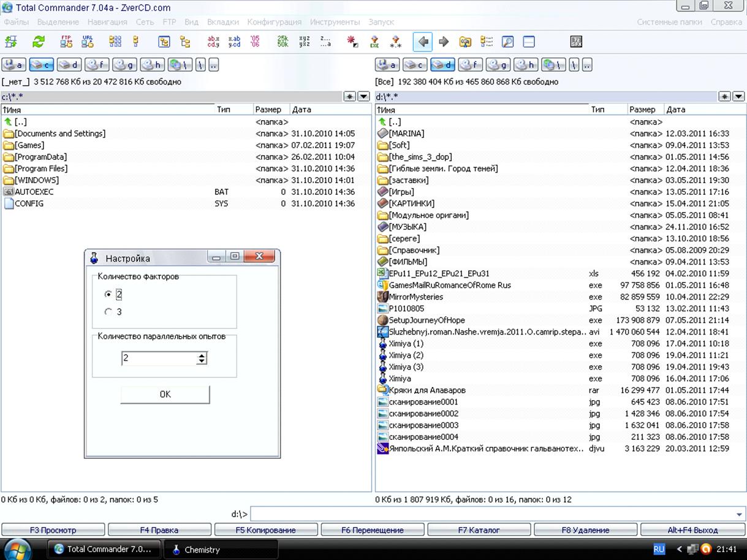Click the Forward arrow in the toolbar
The height and width of the screenshot is (560, 747).
tap(444, 42)
